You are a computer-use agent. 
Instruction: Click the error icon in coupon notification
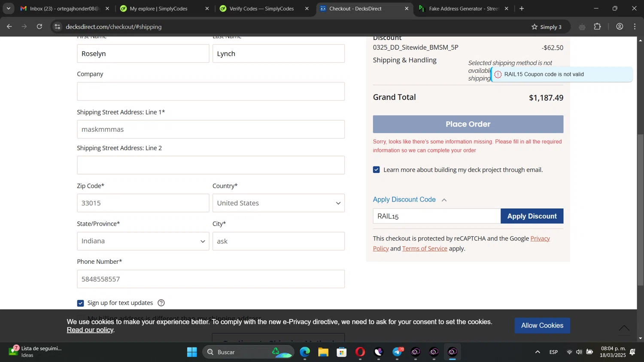[498, 74]
